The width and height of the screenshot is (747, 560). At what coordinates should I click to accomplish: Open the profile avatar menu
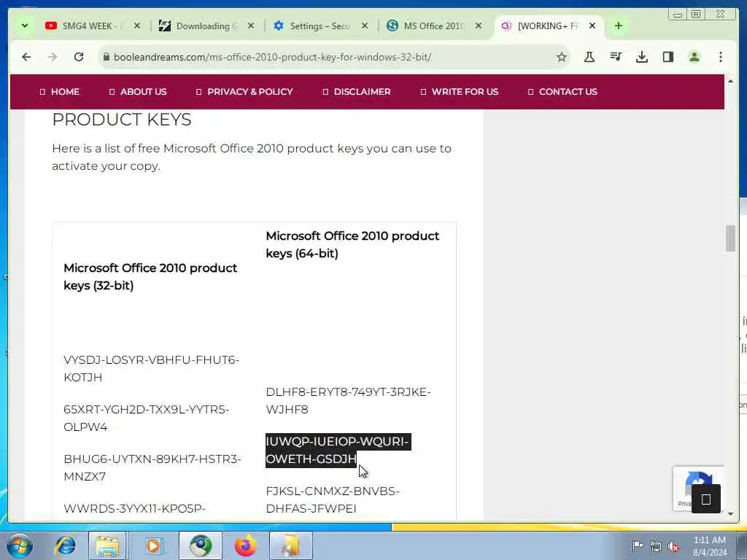[x=694, y=57]
